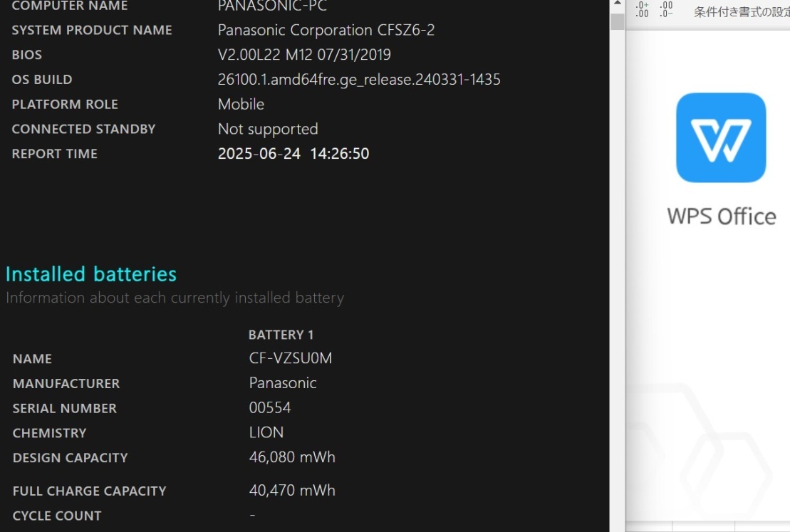The height and width of the screenshot is (532, 790).
Task: Click the decrease decimal places icon
Action: coord(666,9)
